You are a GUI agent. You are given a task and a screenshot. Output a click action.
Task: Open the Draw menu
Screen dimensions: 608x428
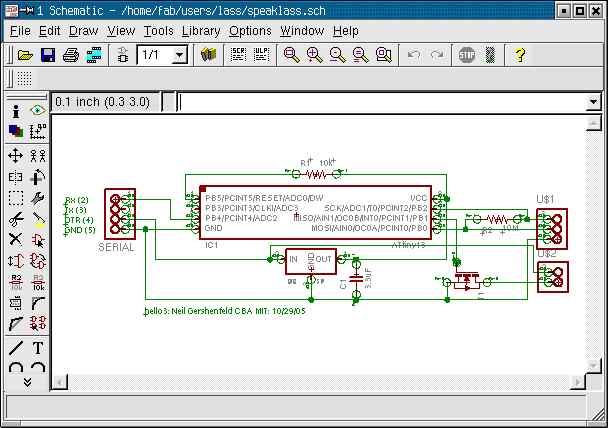[x=83, y=31]
